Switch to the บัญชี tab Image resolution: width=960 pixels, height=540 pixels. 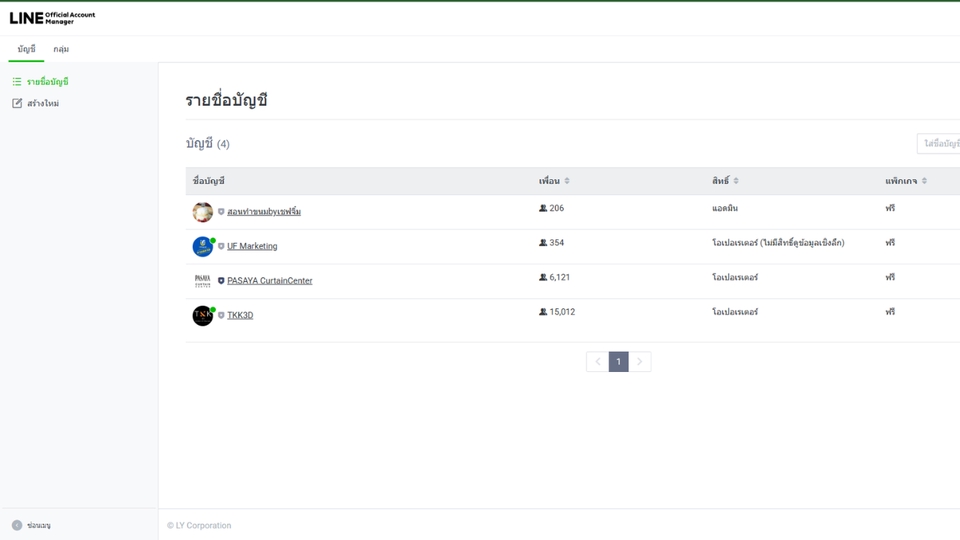(x=26, y=49)
